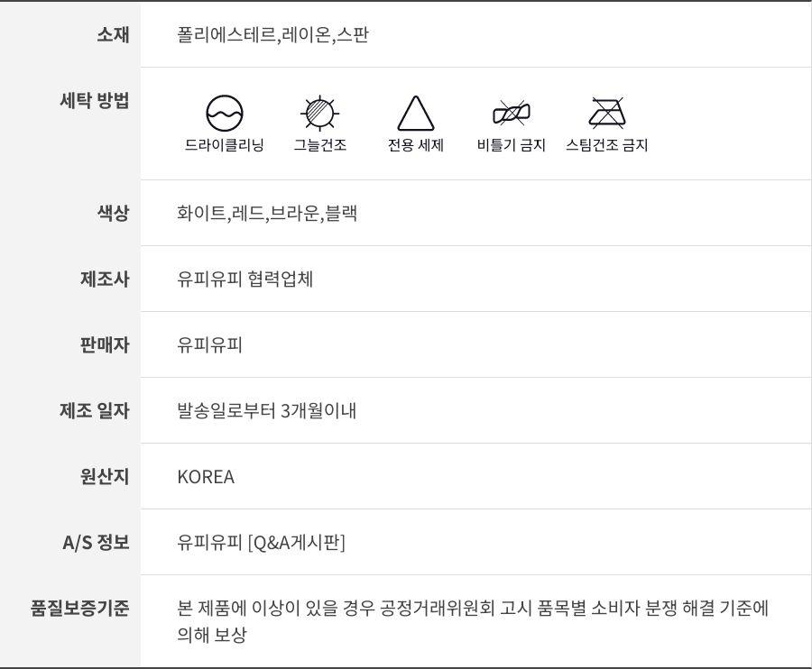This screenshot has width=812, height=669.
Task: Click the color list 화이트,레드,브라운,블랙
Action: 267,214
